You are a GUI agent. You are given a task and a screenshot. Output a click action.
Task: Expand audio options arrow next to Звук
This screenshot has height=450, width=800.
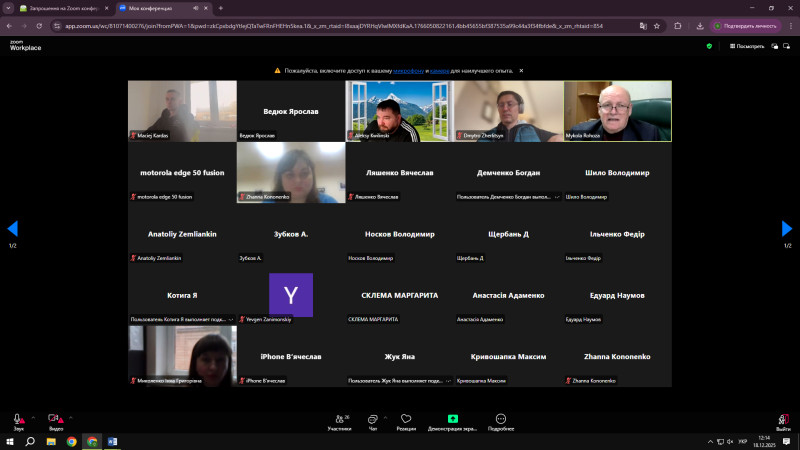click(x=33, y=416)
